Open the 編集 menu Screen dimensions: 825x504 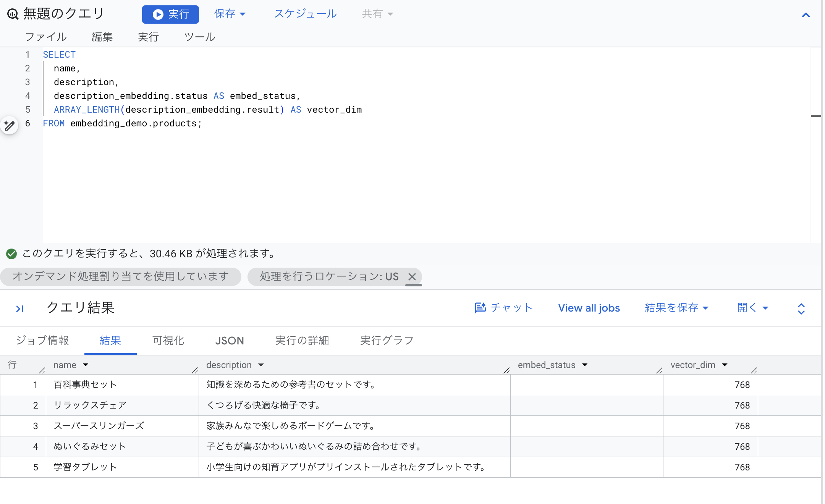pyautogui.click(x=102, y=37)
